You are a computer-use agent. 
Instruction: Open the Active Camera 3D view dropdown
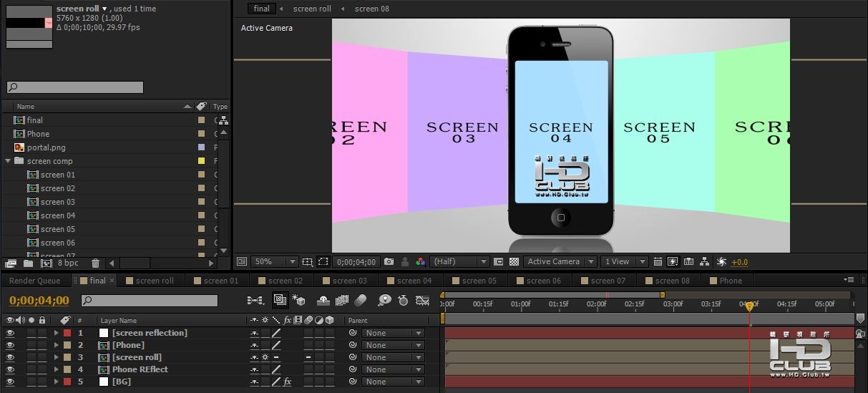pos(560,262)
